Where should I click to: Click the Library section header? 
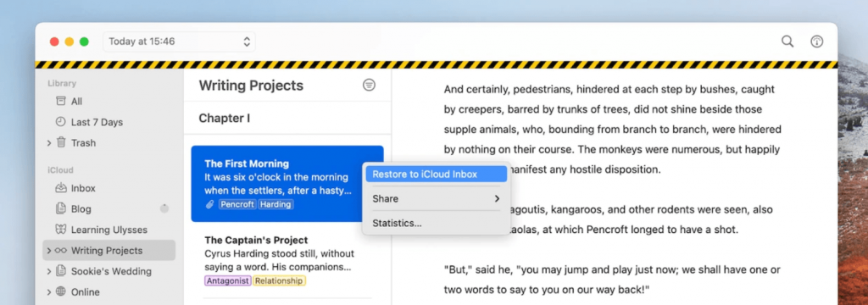click(62, 84)
